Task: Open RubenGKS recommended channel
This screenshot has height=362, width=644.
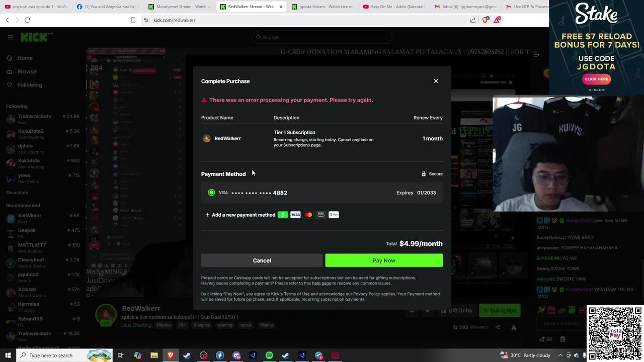Action: click(43, 321)
